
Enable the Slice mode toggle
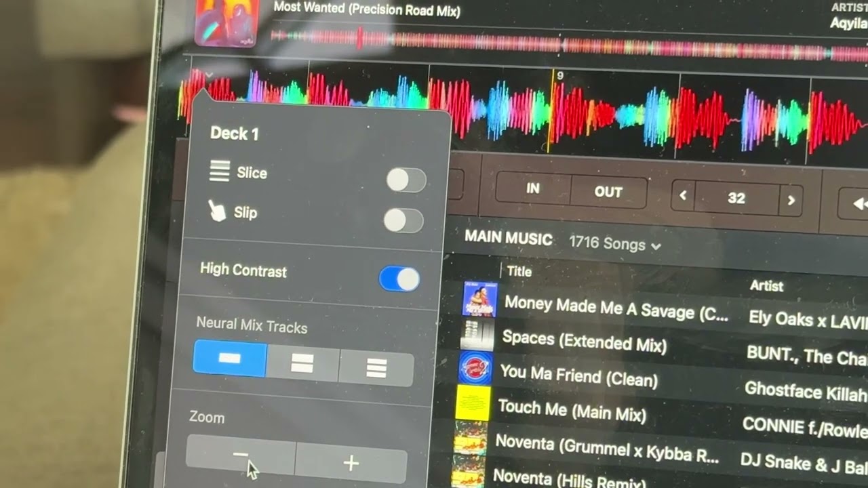pos(406,180)
